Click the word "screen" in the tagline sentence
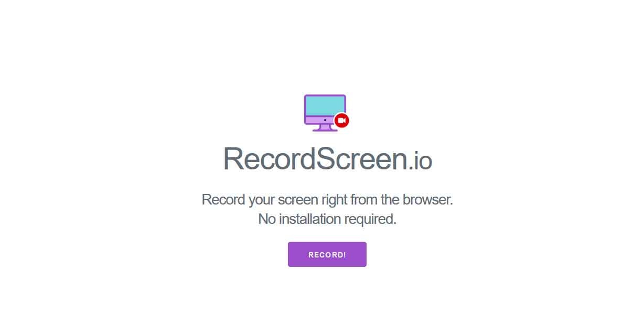The image size is (644, 312). coord(298,201)
